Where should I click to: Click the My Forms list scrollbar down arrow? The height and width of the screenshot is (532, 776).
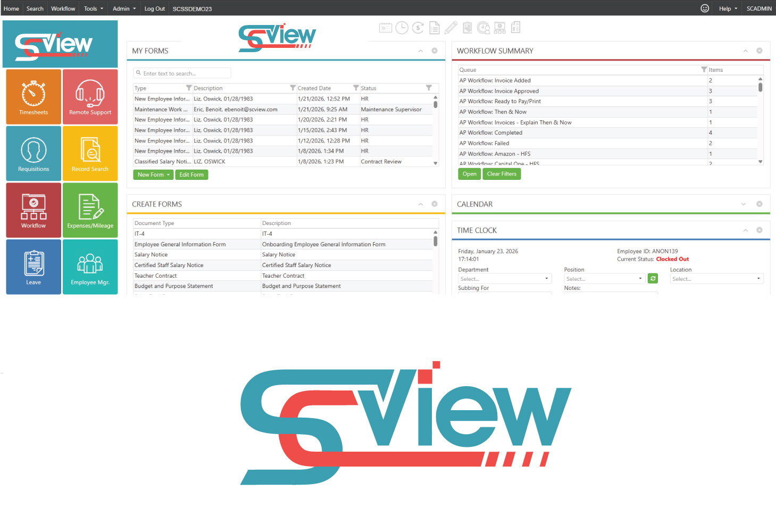coord(436,163)
